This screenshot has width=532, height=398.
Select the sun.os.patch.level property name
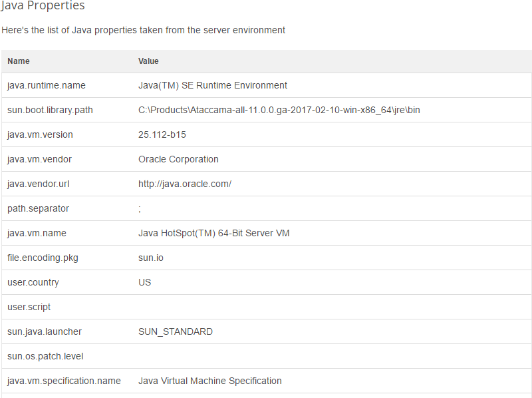(45, 356)
